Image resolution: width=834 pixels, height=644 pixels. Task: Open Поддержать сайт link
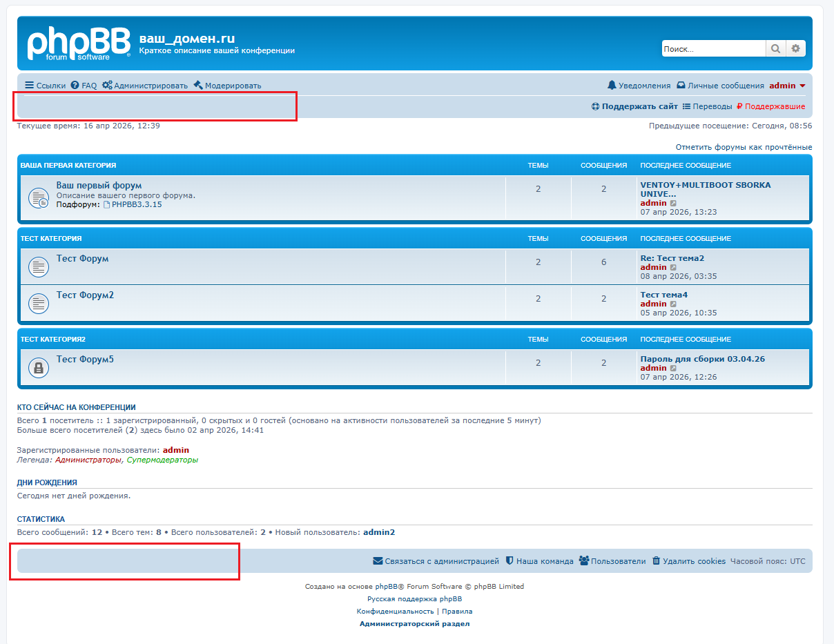634,106
